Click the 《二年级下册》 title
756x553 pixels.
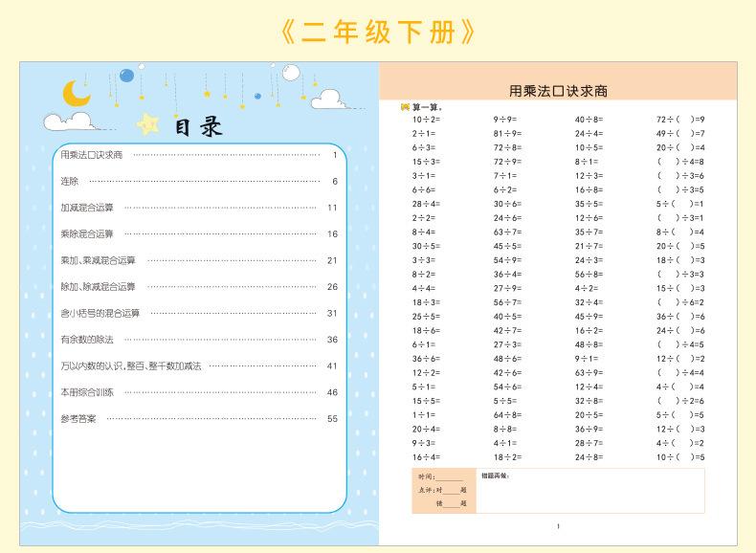[x=378, y=32]
